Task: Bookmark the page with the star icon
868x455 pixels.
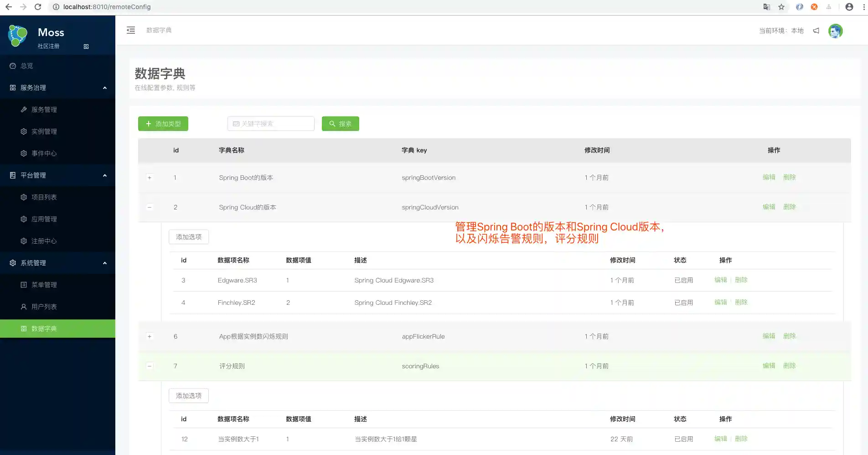Action: [x=782, y=7]
